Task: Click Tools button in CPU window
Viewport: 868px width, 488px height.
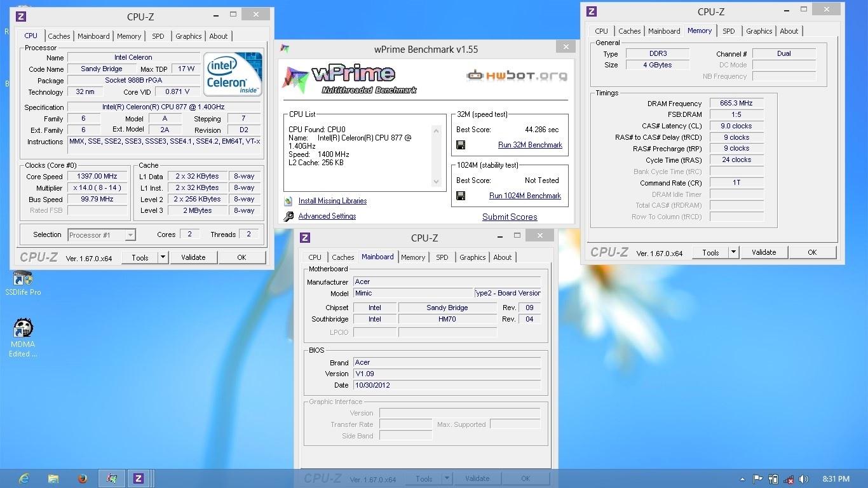Action: point(140,257)
